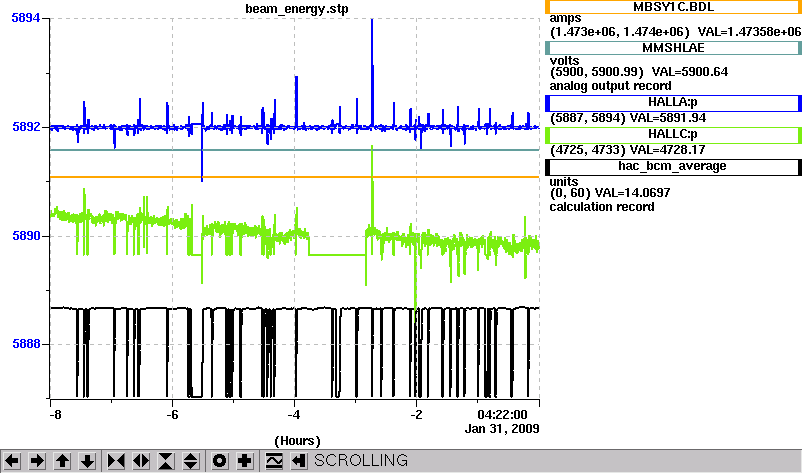Select the MMSHLAE curve legend
Image resolution: width=802 pixels, height=473 pixels.
pos(673,48)
